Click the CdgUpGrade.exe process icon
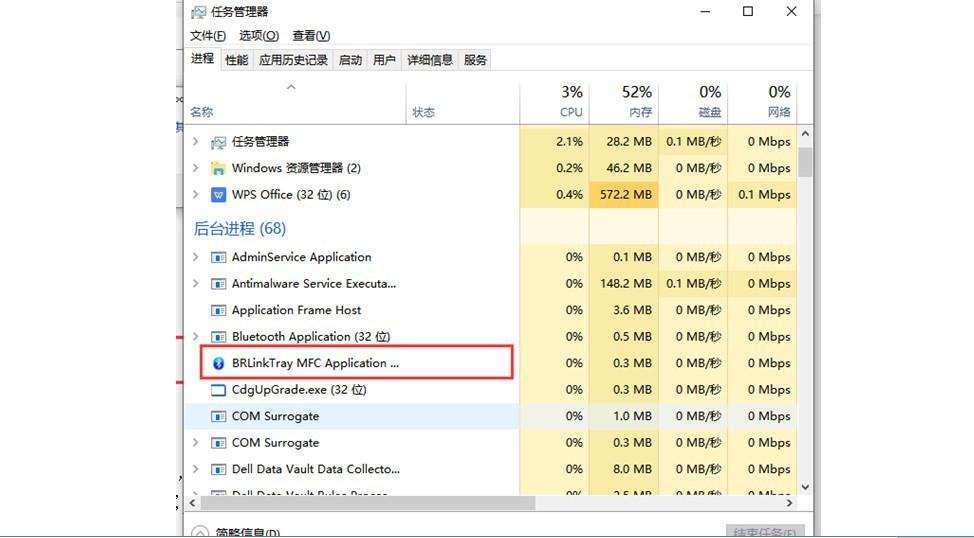 (218, 390)
